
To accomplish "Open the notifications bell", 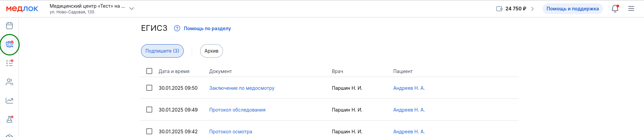I will (x=615, y=9).
